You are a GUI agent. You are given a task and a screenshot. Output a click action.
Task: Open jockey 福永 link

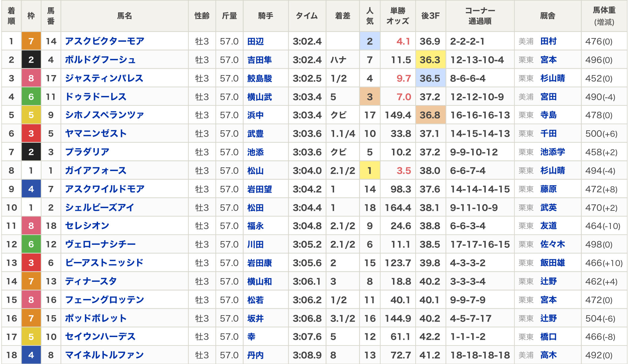(255, 226)
